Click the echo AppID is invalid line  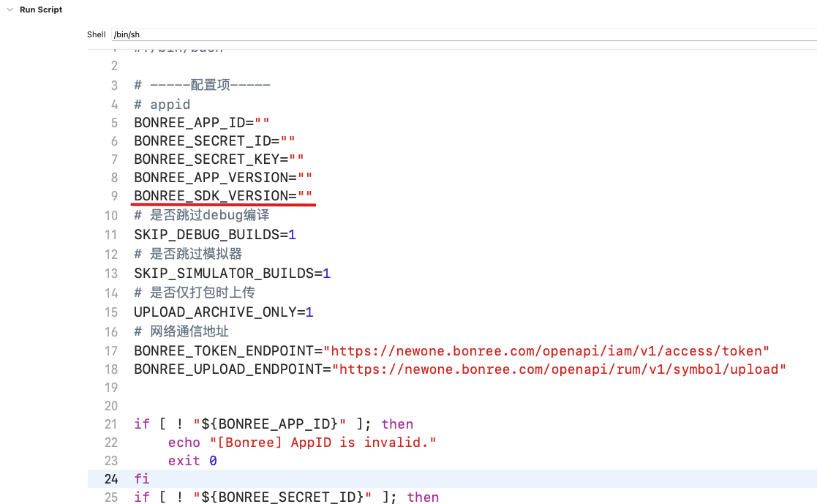click(x=302, y=443)
